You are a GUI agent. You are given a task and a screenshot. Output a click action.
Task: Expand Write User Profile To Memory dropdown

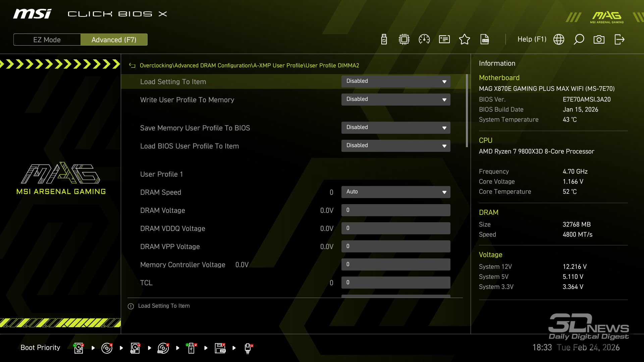tap(396, 100)
